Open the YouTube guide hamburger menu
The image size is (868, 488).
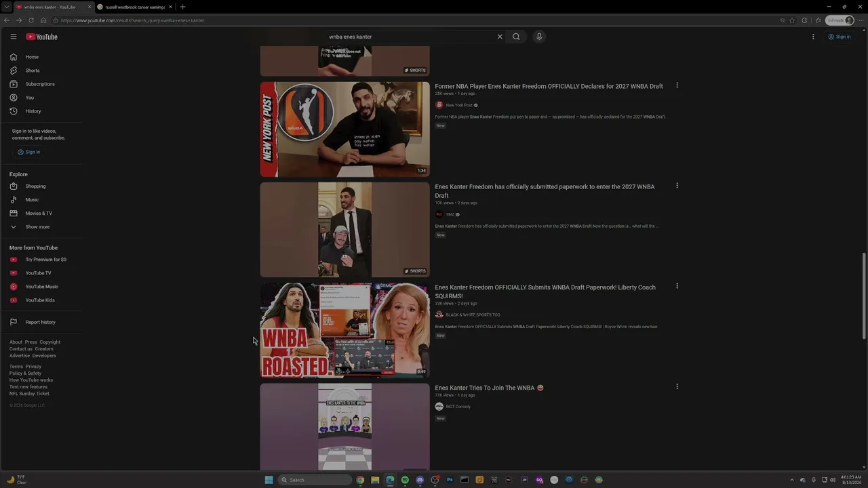point(13,37)
